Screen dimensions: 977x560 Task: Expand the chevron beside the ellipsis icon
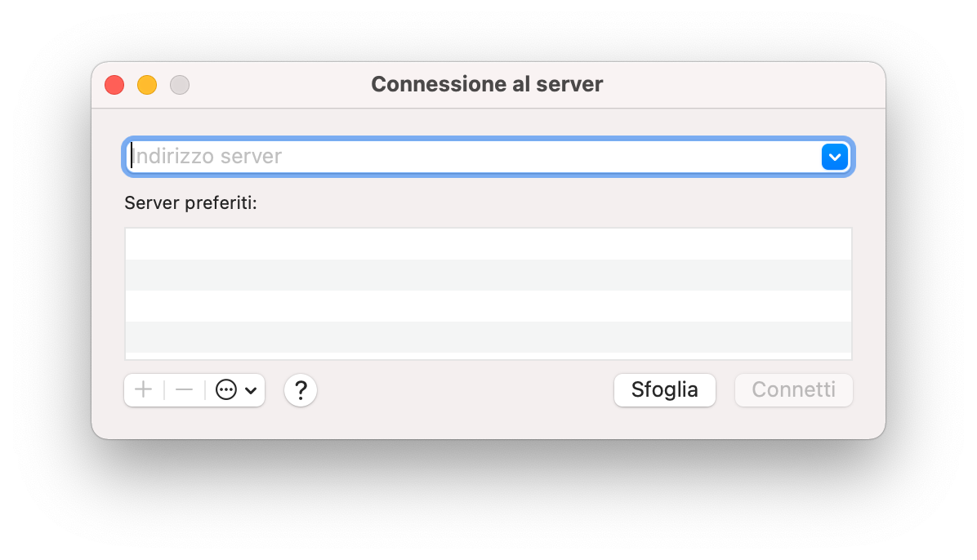coord(251,391)
